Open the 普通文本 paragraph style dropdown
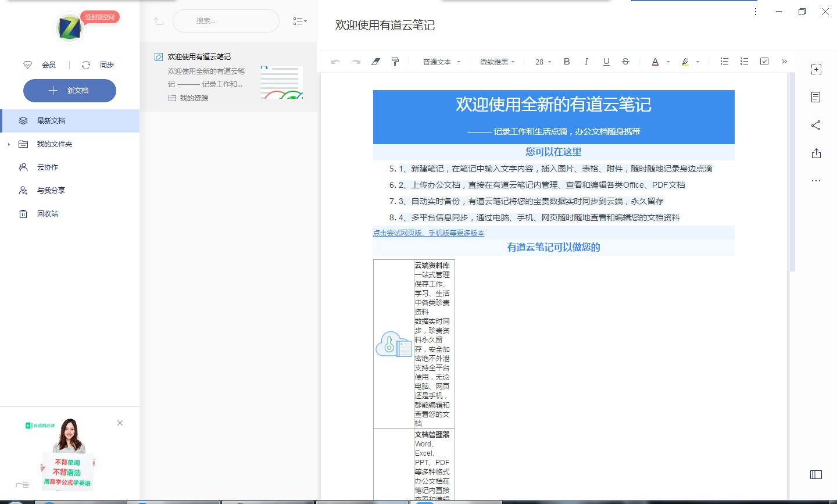Screen dimensions: 837x504 tap(440, 61)
